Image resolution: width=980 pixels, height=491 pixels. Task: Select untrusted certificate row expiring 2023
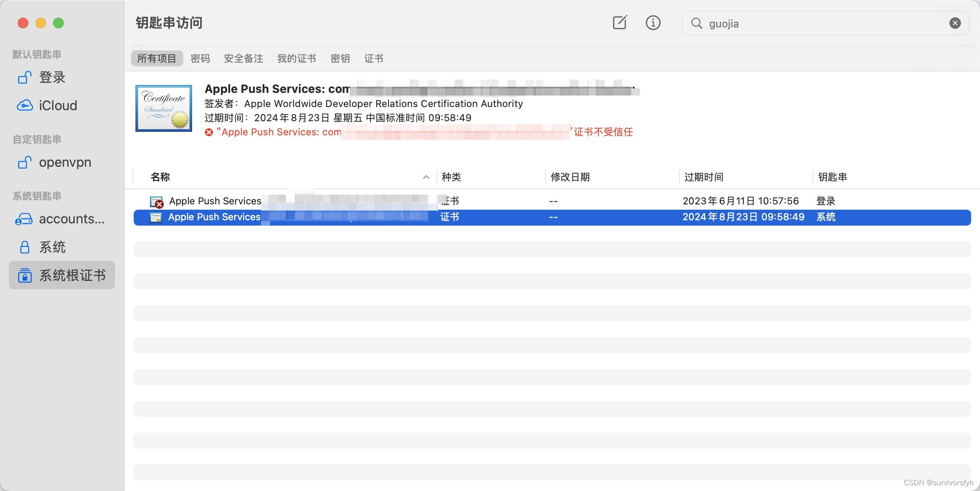(x=487, y=201)
